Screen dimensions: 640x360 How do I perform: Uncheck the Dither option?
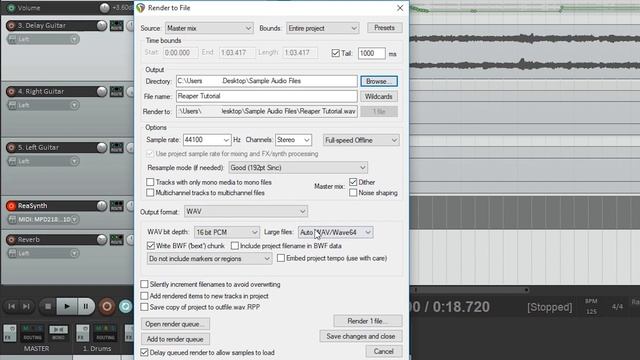click(x=353, y=182)
